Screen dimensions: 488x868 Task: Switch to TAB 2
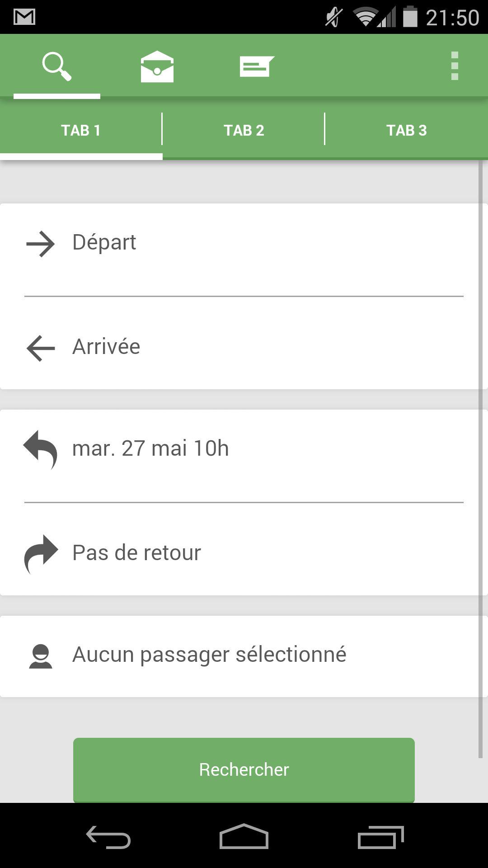tap(244, 131)
